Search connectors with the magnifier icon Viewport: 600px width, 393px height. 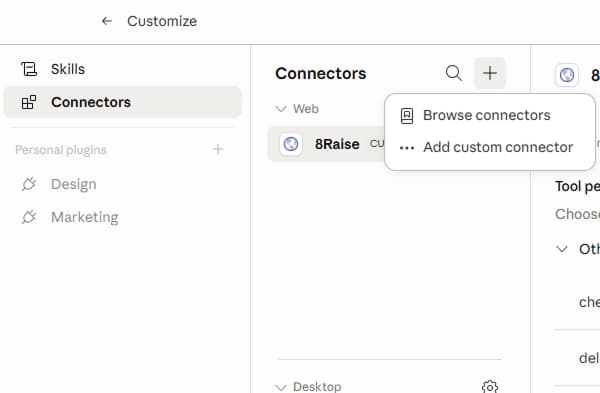point(454,73)
